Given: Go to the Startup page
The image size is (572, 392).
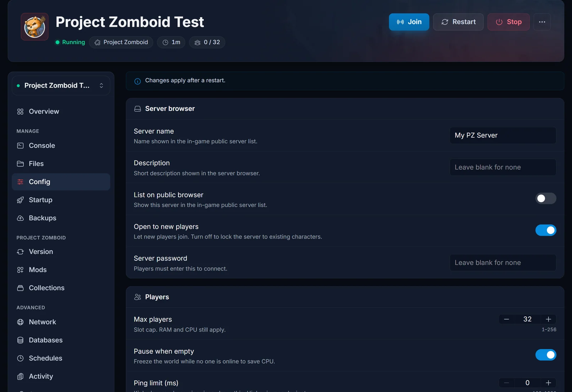Looking at the screenshot, I should tap(61, 200).
